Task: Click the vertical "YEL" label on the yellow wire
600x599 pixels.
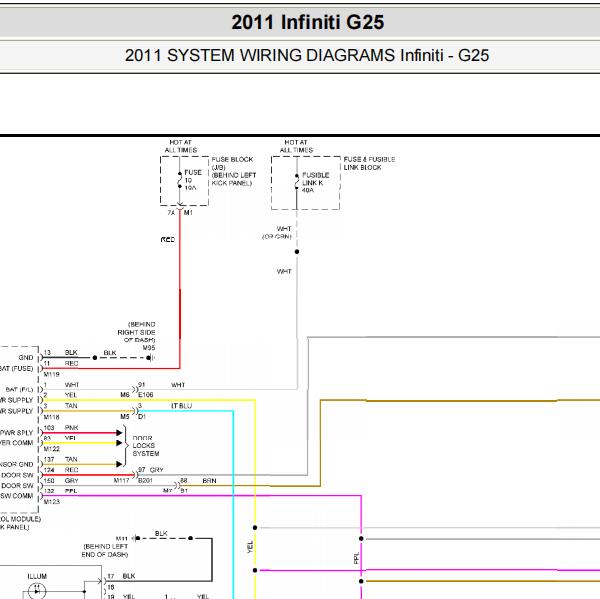Action: pos(250,547)
